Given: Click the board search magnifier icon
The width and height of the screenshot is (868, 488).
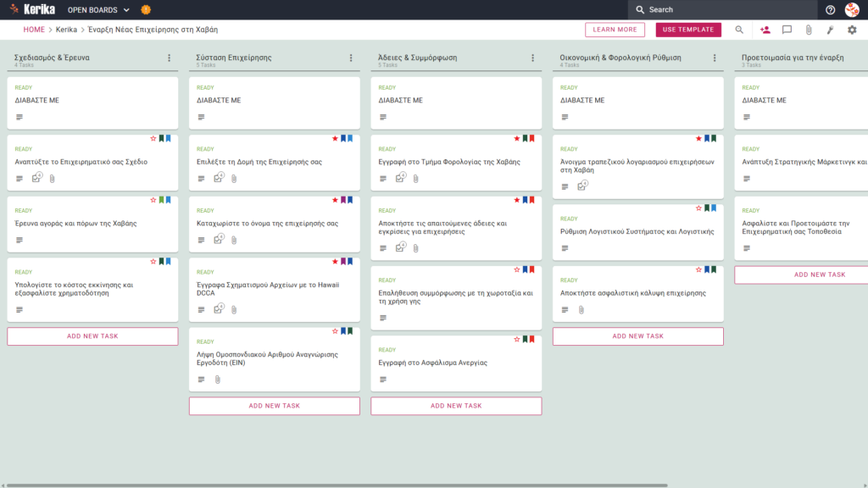Looking at the screenshot, I should point(739,30).
